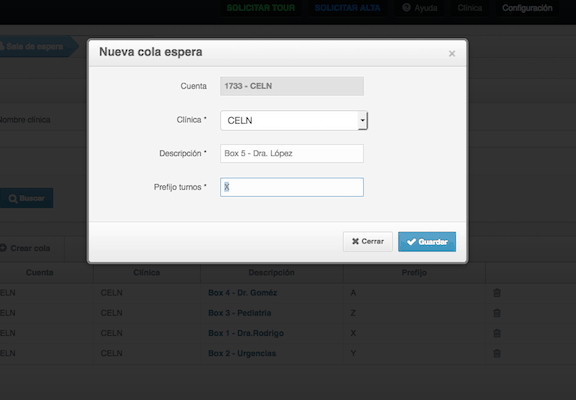
Task: Close the Nueva cola espera dialog with X
Action: point(452,54)
